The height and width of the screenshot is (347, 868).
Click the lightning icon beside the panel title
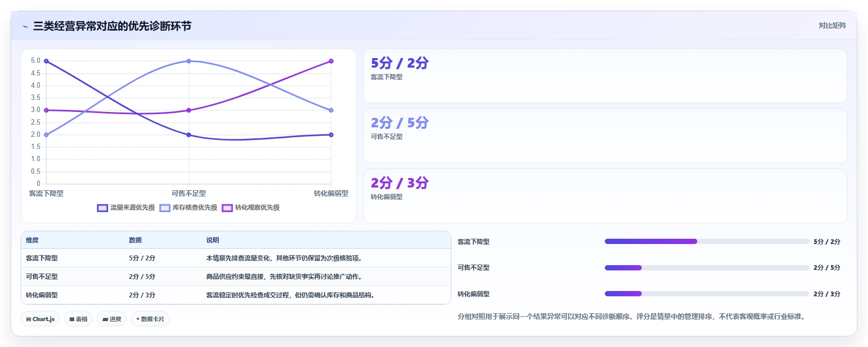(x=25, y=26)
